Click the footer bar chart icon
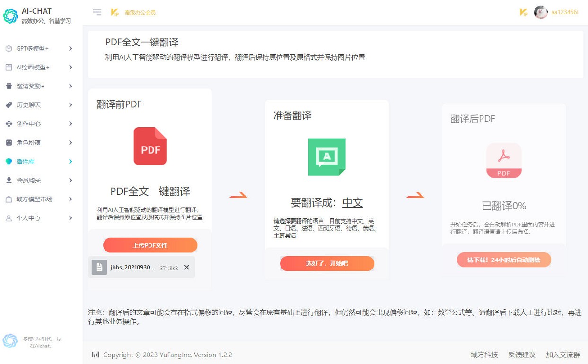 point(96,355)
